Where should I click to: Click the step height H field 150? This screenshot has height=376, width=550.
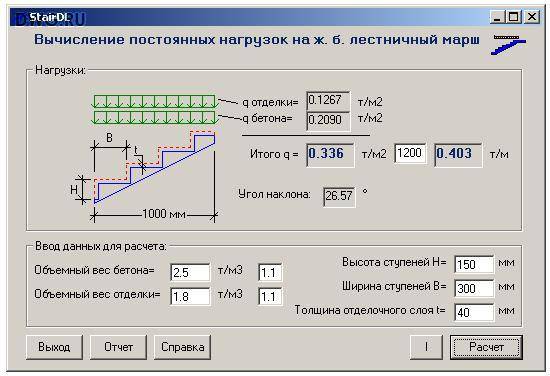click(x=474, y=264)
